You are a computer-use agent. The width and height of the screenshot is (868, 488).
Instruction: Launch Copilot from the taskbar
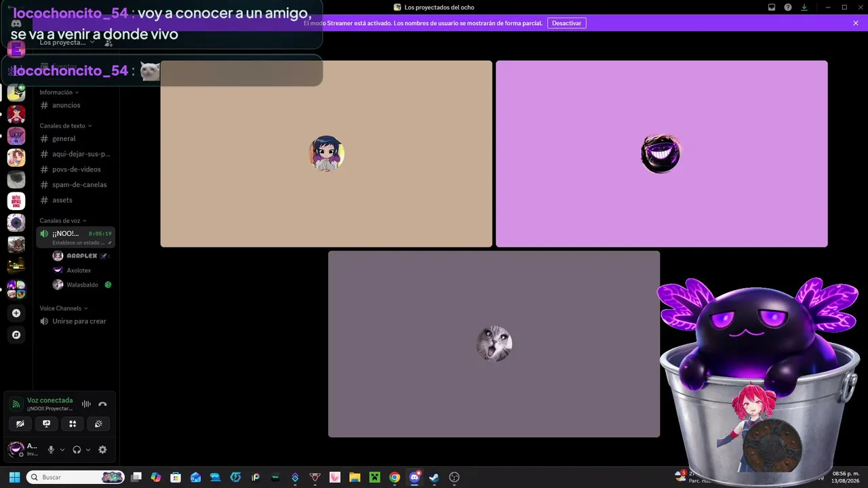point(156,477)
